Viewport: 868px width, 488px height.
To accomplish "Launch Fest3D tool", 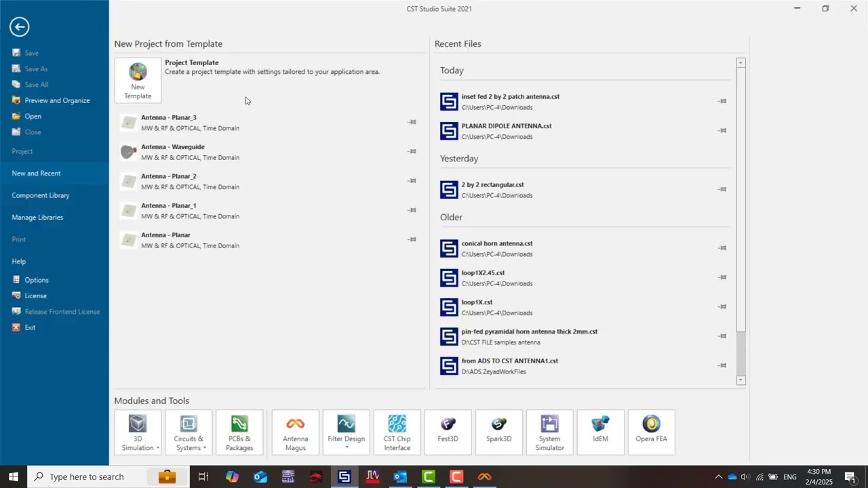I will pos(448,432).
